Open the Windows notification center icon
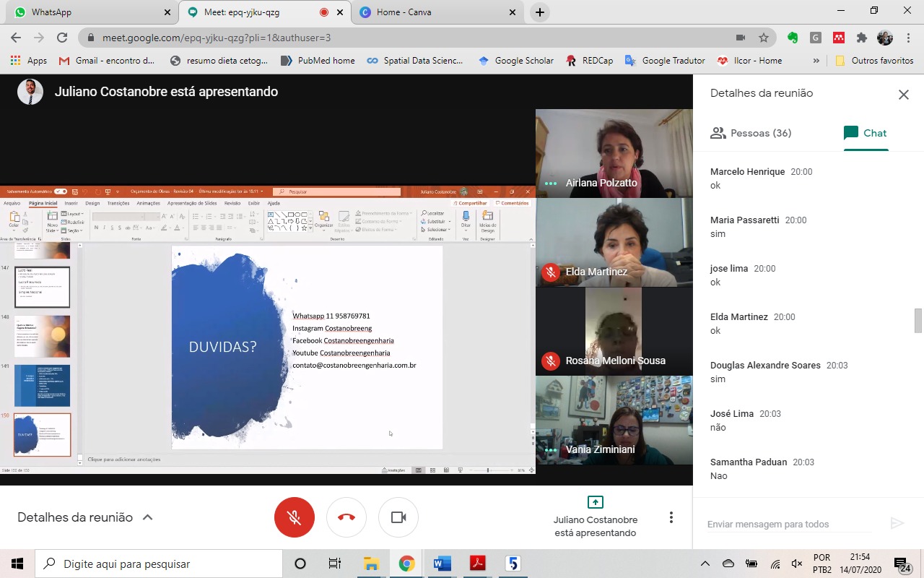Viewport: 924px width, 578px height. (x=902, y=564)
